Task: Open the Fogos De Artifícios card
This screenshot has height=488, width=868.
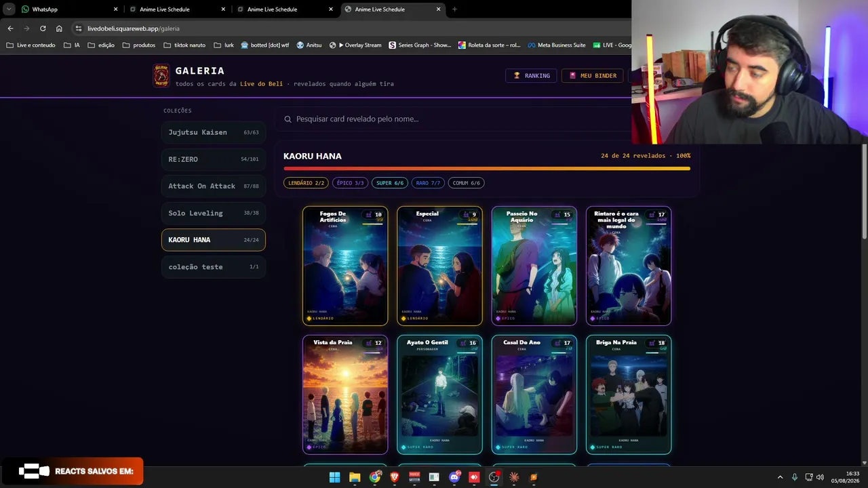Action: click(x=345, y=266)
